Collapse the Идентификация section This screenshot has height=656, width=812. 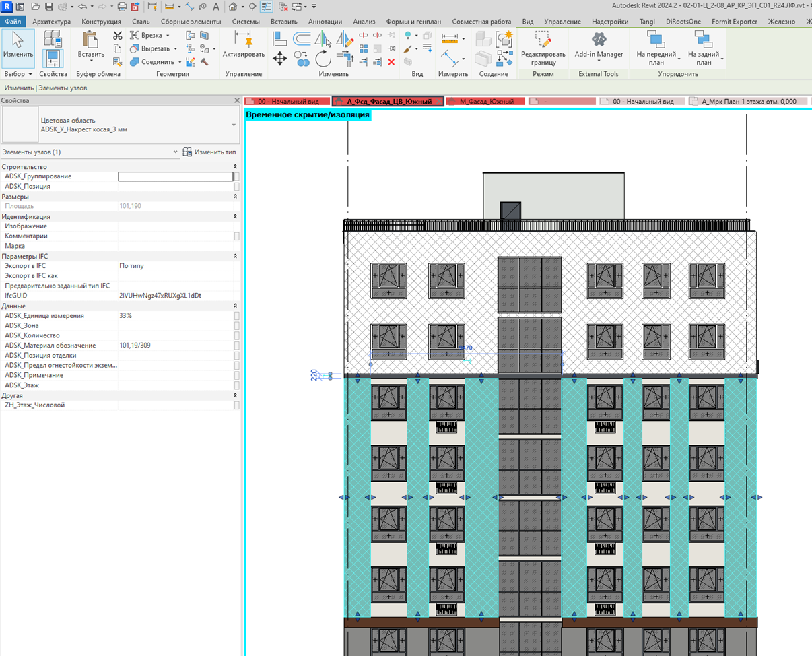click(x=235, y=217)
